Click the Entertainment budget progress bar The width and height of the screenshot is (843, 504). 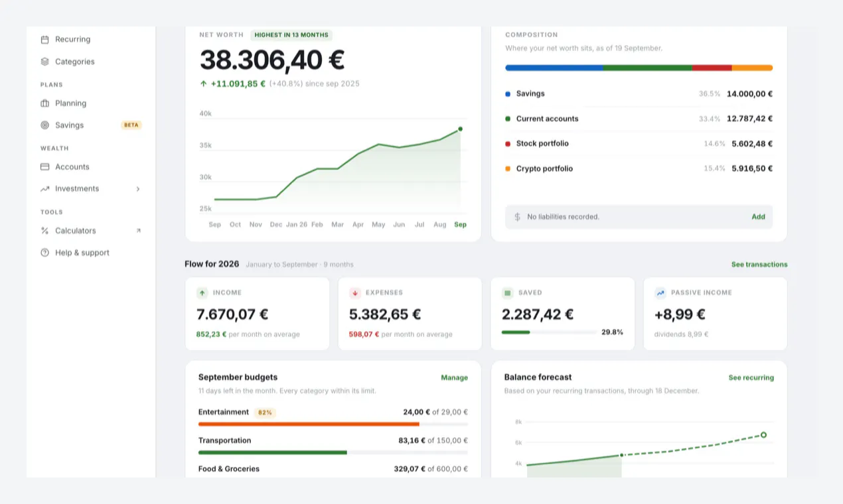coord(333,424)
